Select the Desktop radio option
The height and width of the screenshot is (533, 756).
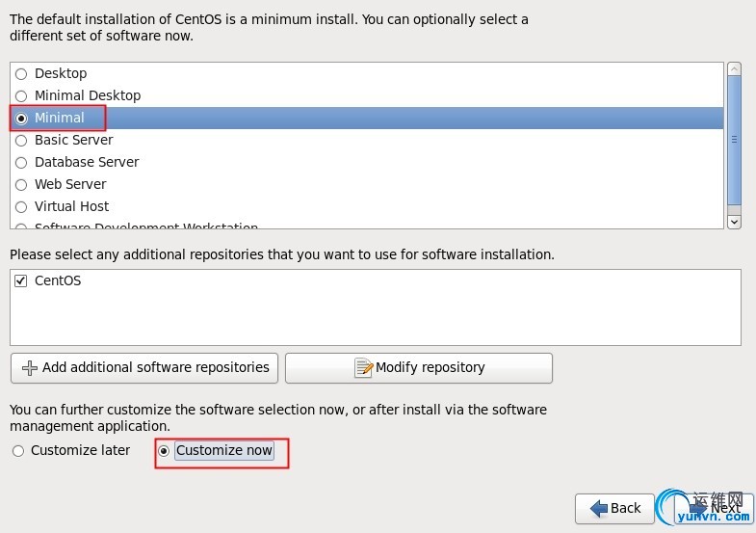[21, 74]
